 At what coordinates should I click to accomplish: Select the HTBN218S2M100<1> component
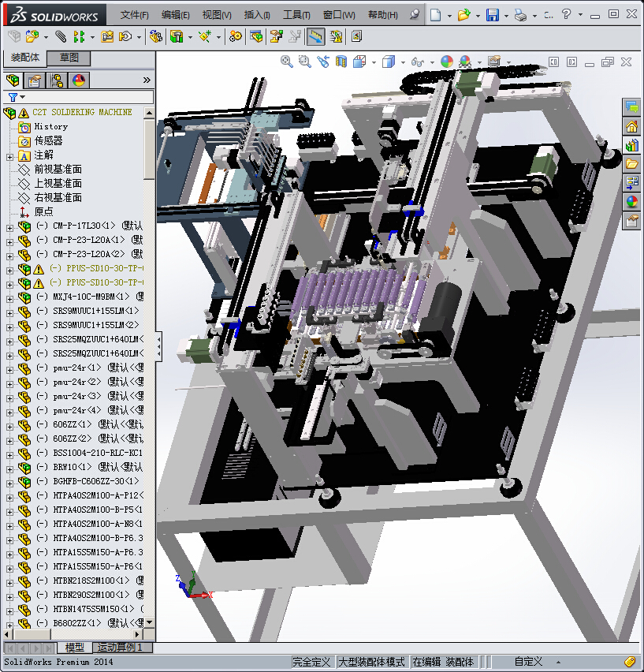90,581
